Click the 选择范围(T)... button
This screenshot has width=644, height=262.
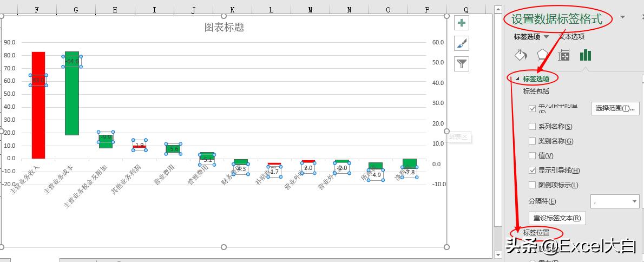tap(615, 108)
